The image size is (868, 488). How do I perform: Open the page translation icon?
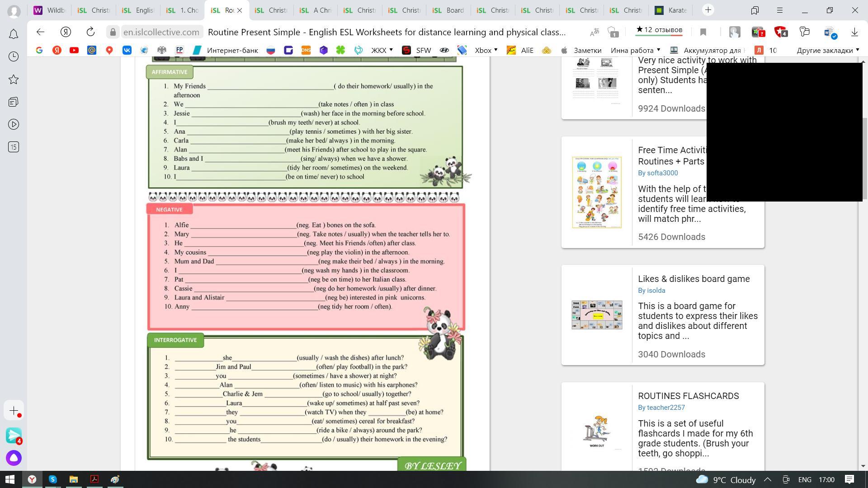(594, 32)
